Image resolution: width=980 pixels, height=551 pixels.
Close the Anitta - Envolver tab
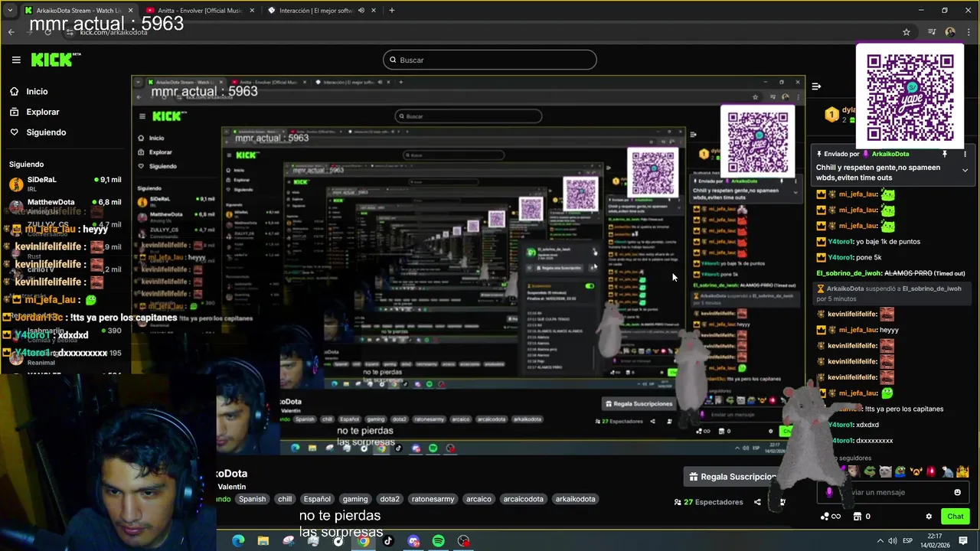(253, 11)
